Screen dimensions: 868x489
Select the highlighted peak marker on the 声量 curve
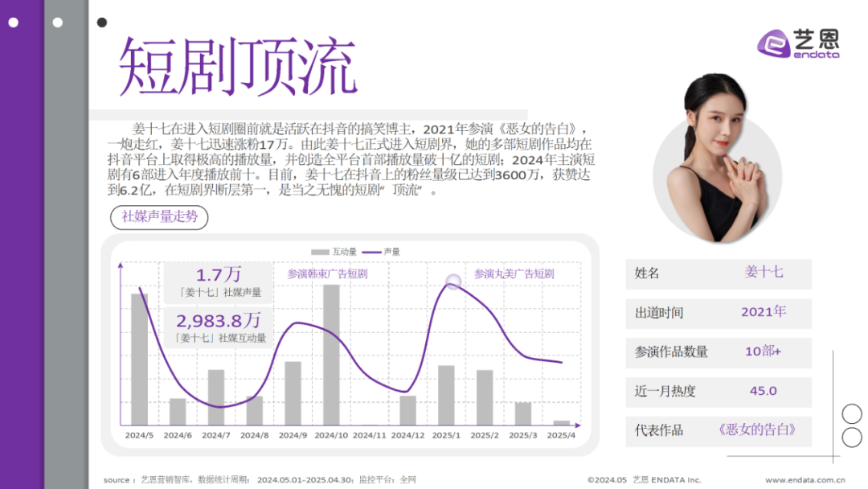click(453, 281)
